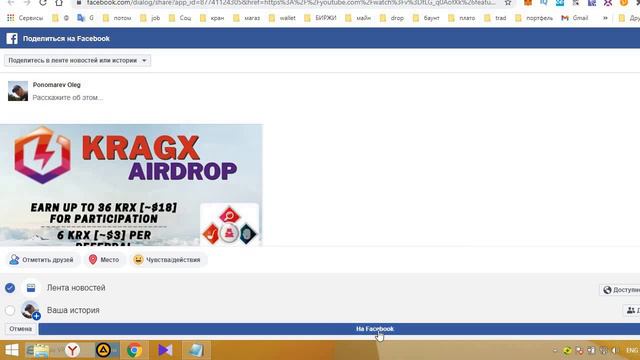Screen dimensions: 640x360
Task: Open the 'майн' bookmark folder
Action: pyautogui.click(x=358, y=18)
